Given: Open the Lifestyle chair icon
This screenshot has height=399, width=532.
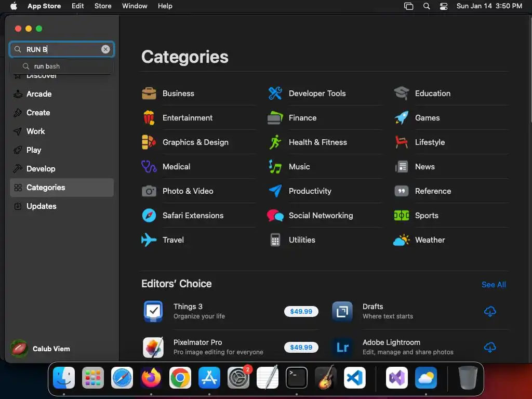Looking at the screenshot, I should [x=402, y=142].
